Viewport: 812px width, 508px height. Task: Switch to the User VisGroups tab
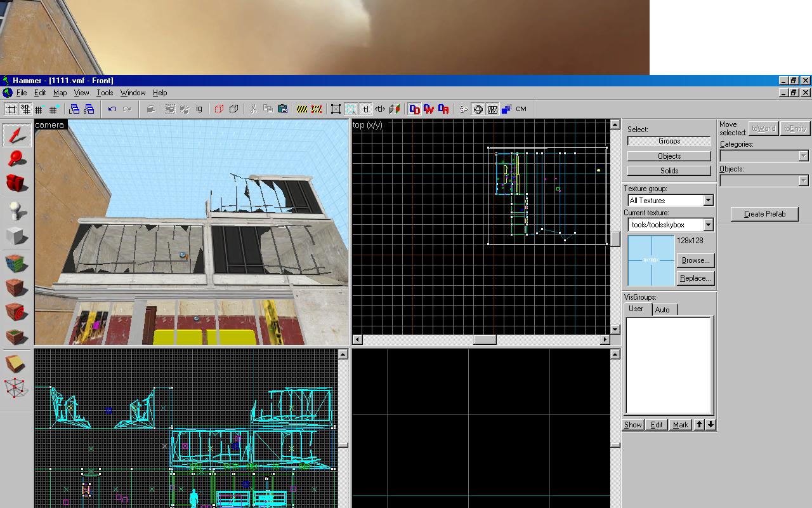tap(636, 309)
